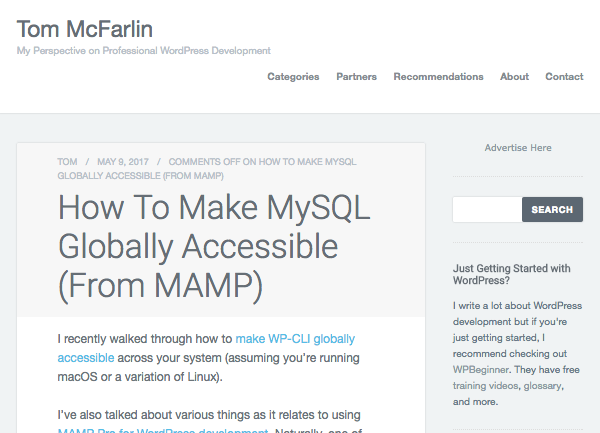Click the SEARCH button

tap(552, 209)
